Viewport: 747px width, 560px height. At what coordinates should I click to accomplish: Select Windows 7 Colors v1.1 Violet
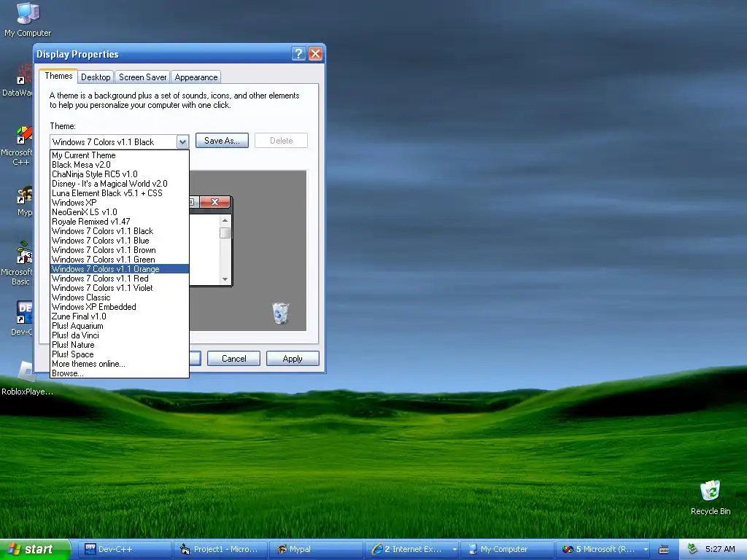click(x=120, y=288)
